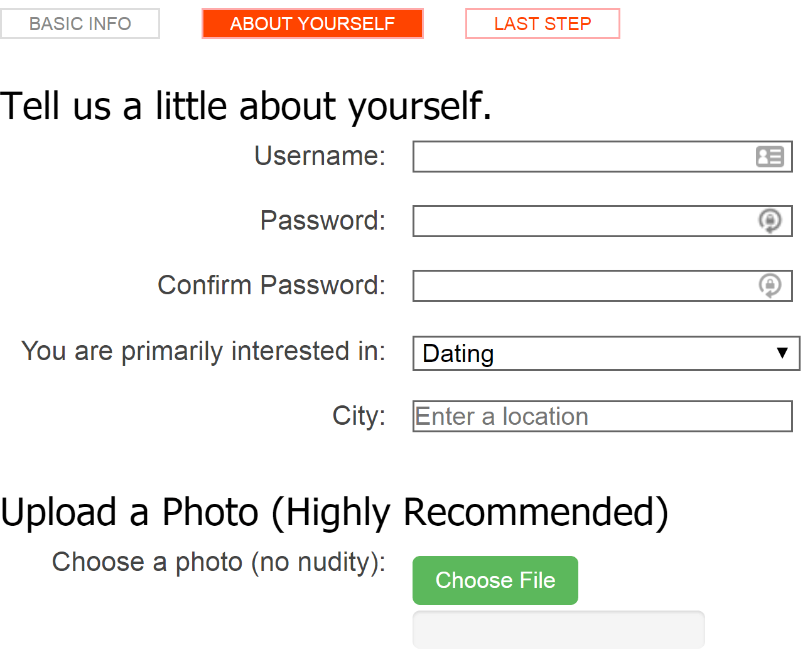
Task: Click the lock icon in Confirm Password field
Action: [x=771, y=285]
